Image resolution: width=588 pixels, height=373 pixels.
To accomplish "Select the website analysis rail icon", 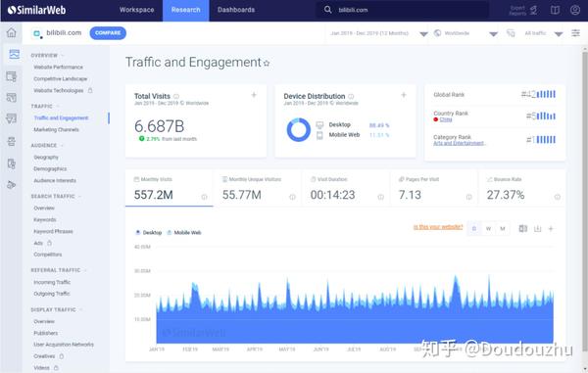I will (15, 54).
